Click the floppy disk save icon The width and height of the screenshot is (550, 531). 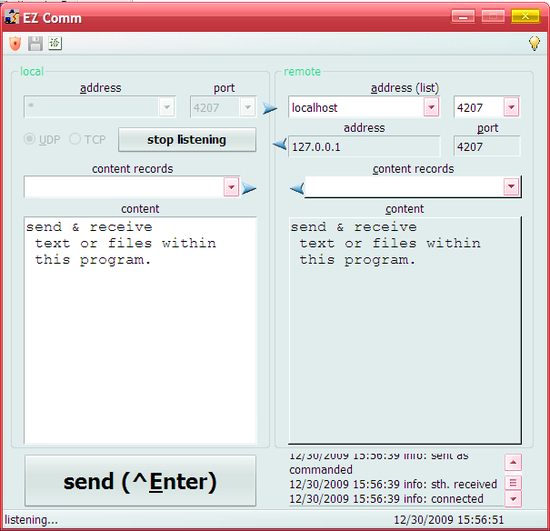coord(35,44)
